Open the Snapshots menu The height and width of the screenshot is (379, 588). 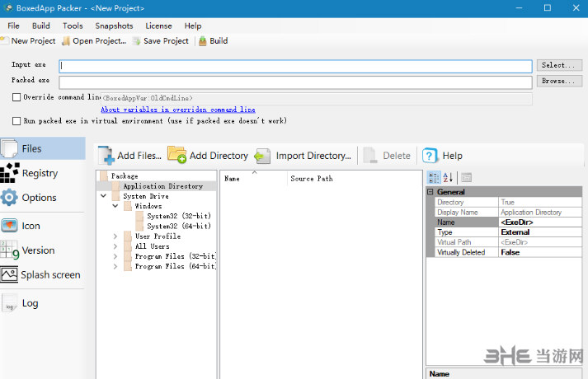[x=114, y=26]
